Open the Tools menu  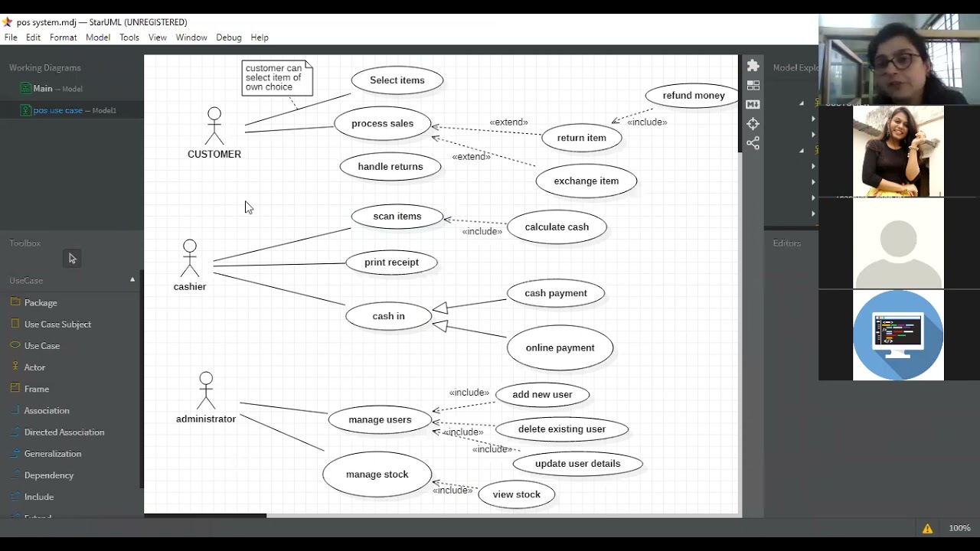(x=129, y=37)
